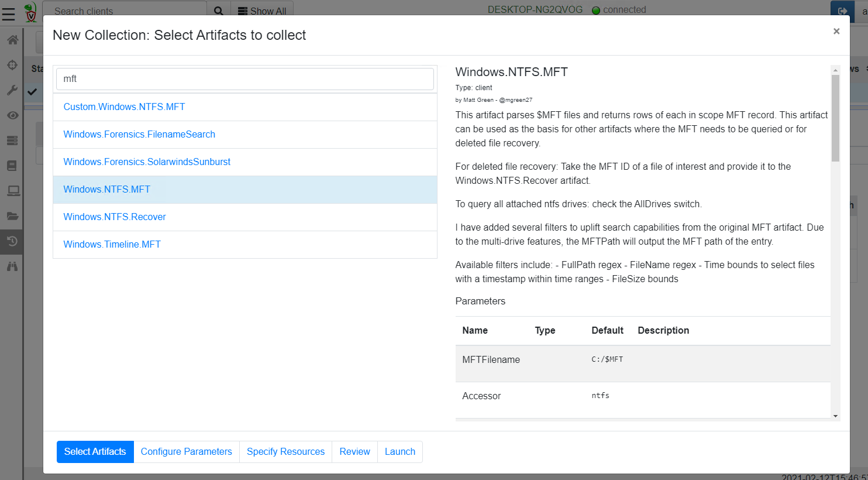Click the wrench View Artifacts icon
This screenshot has width=868, height=480.
coord(12,90)
